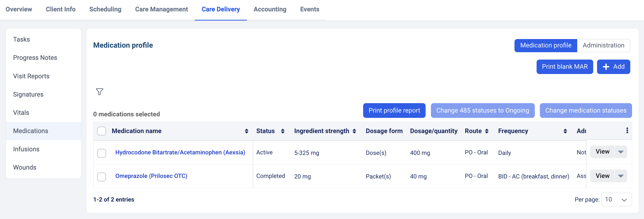This screenshot has height=219, width=644.
Task: Select the Care Delivery tab
Action: pos(221,9)
